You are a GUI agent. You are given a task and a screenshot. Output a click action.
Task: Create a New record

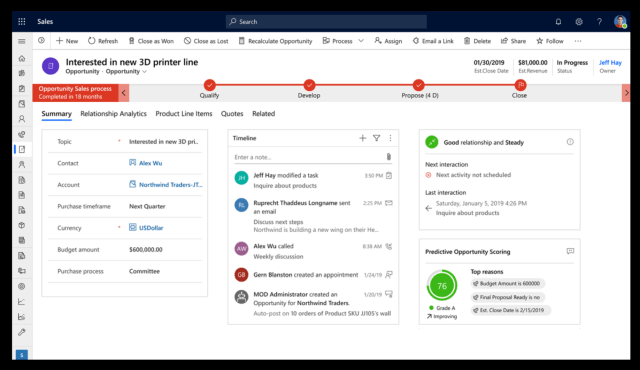click(67, 41)
